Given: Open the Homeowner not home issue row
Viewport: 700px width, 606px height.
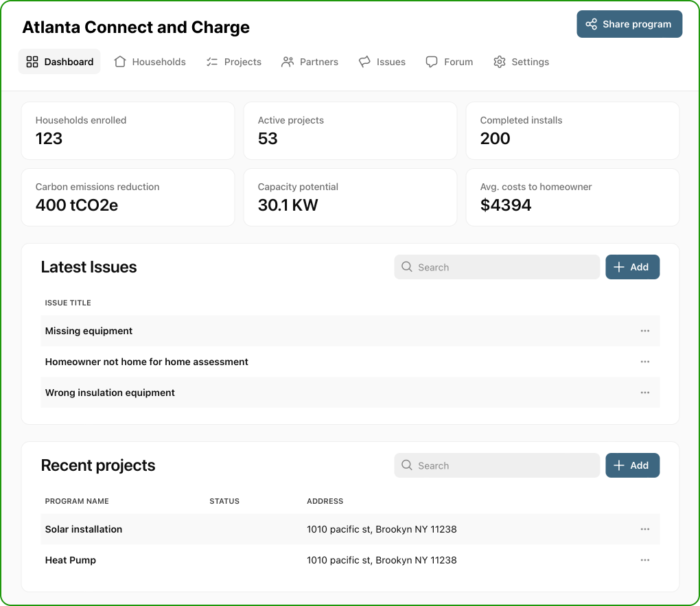Looking at the screenshot, I should click(147, 362).
